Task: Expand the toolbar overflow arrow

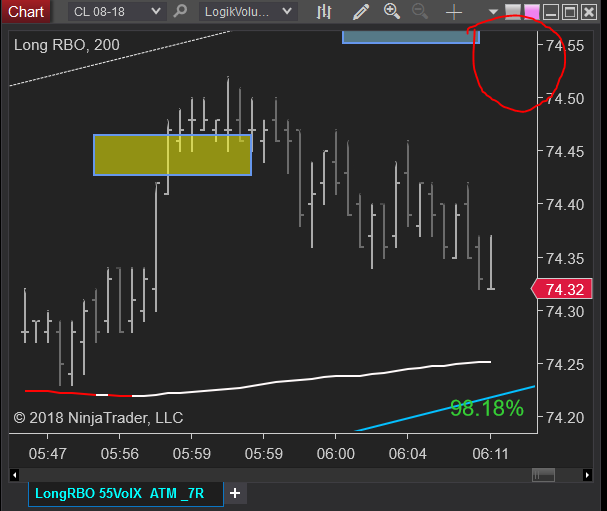Action: point(493,12)
